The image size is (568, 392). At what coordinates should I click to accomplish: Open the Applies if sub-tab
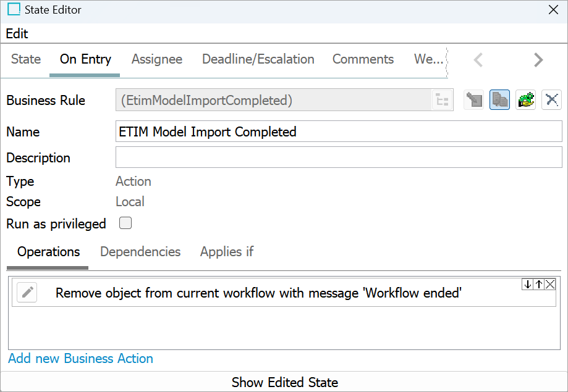point(227,252)
